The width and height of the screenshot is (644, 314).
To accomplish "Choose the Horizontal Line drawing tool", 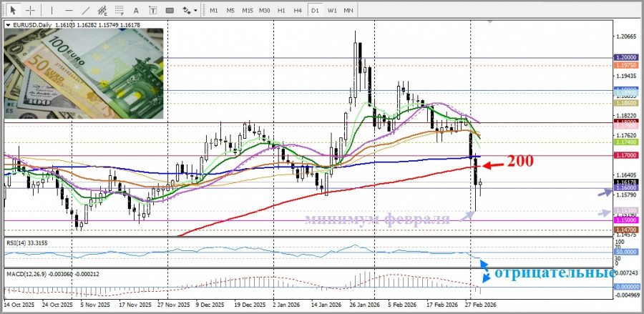I will [69, 10].
